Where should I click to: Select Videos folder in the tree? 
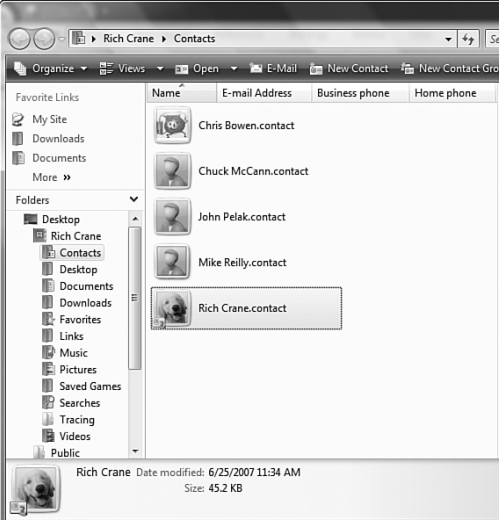(x=75, y=436)
